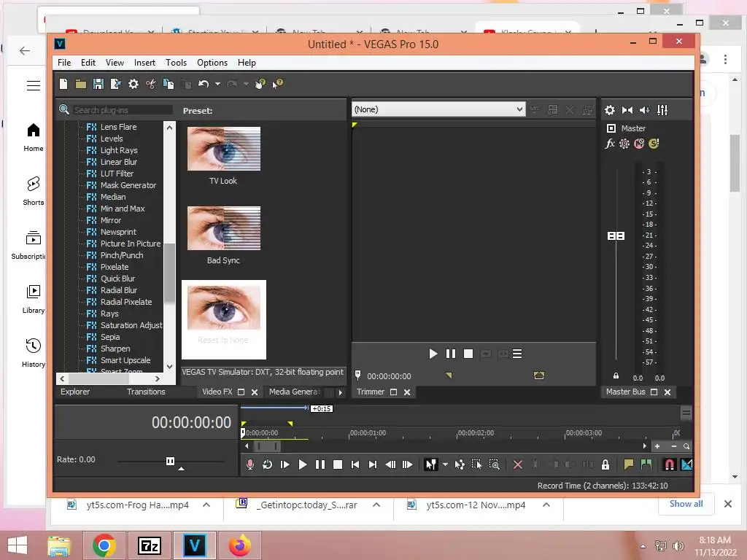
Task: Launch interactive tutorials hand icon
Action: coord(260,85)
